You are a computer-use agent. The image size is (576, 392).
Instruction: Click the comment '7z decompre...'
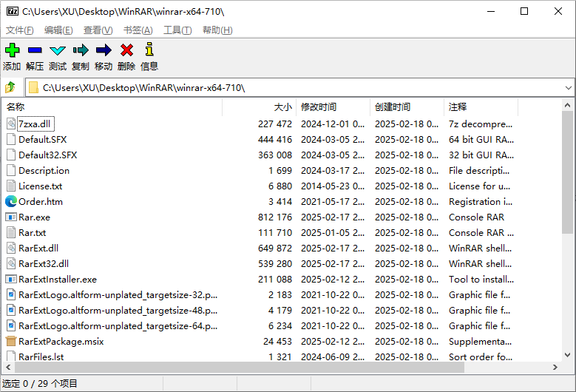coord(481,124)
